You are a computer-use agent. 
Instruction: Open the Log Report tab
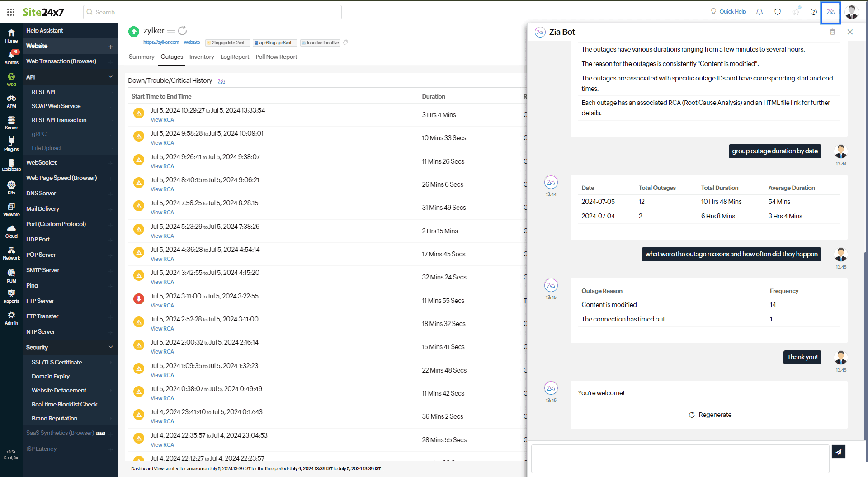pyautogui.click(x=235, y=57)
